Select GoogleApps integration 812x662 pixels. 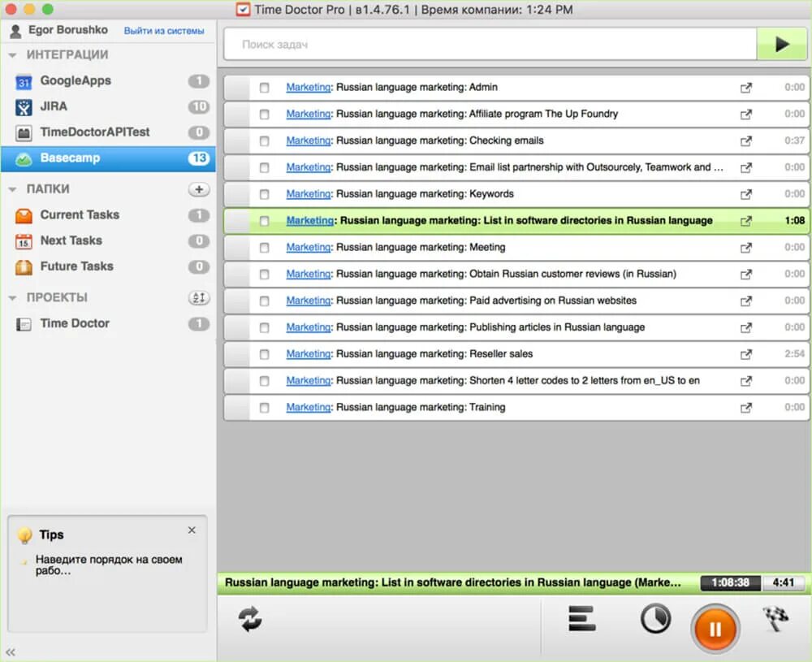click(x=108, y=80)
